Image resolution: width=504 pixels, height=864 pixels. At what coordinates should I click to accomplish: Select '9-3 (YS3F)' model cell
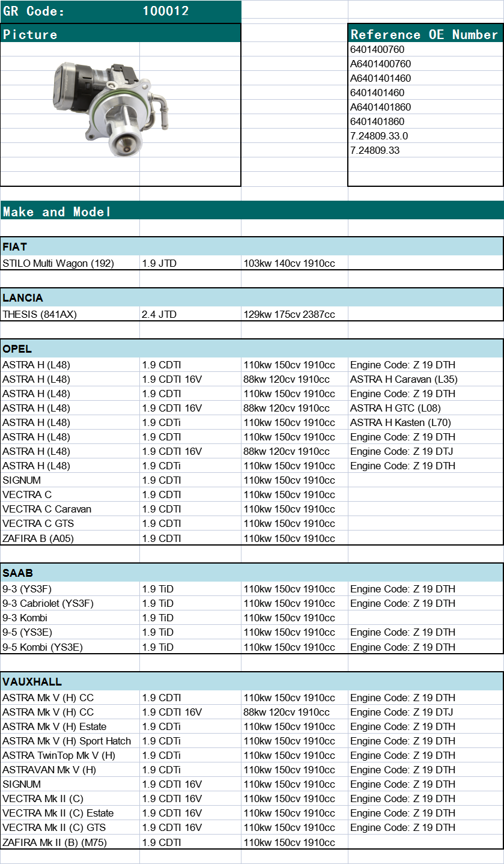[27, 589]
